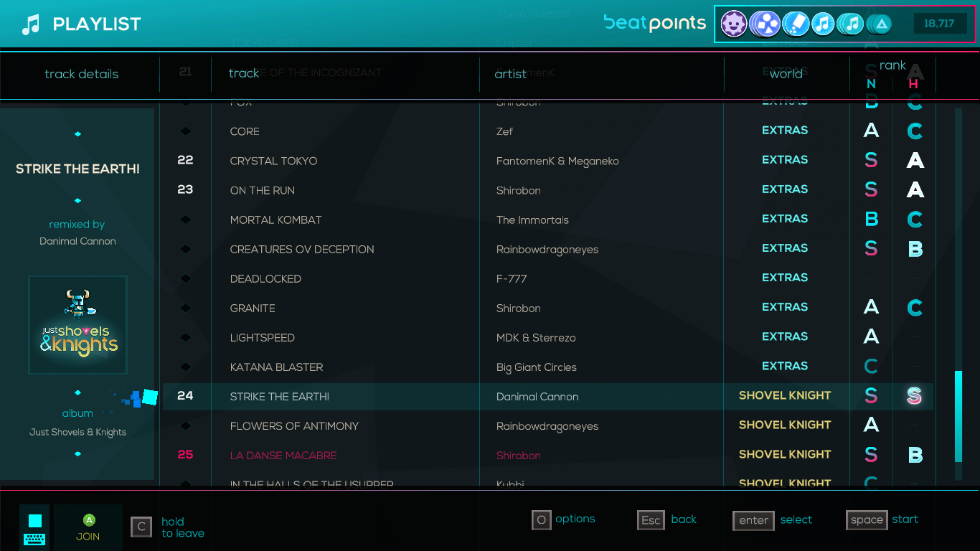980x551 pixels.
Task: Click the diamond marker beside CORE
Action: 185,131
